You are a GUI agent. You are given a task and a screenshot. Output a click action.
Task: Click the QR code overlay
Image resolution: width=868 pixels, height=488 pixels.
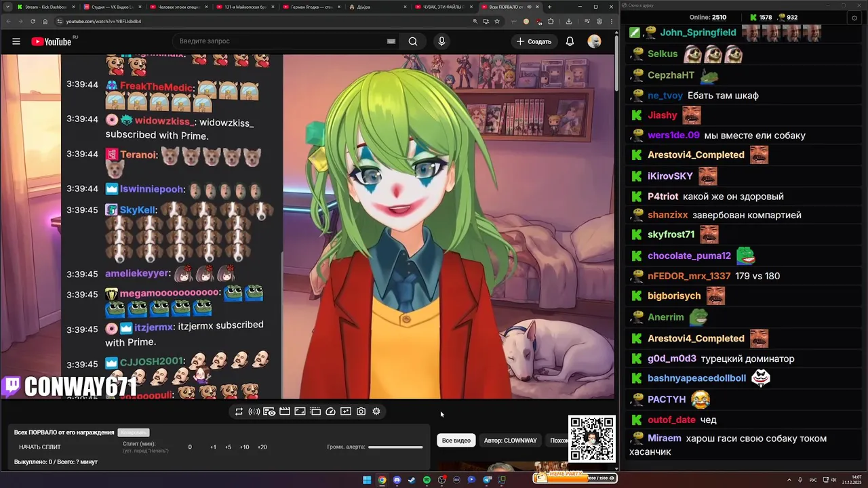(x=592, y=439)
